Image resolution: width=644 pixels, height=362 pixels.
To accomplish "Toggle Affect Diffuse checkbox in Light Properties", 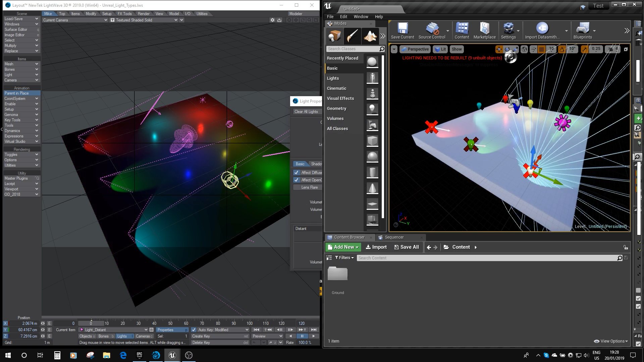I will [297, 172].
